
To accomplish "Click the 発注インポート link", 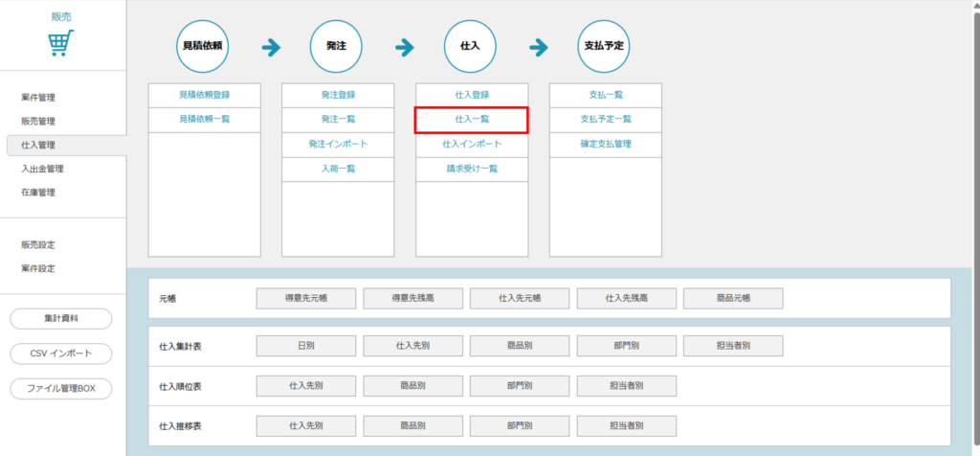I will 338,144.
